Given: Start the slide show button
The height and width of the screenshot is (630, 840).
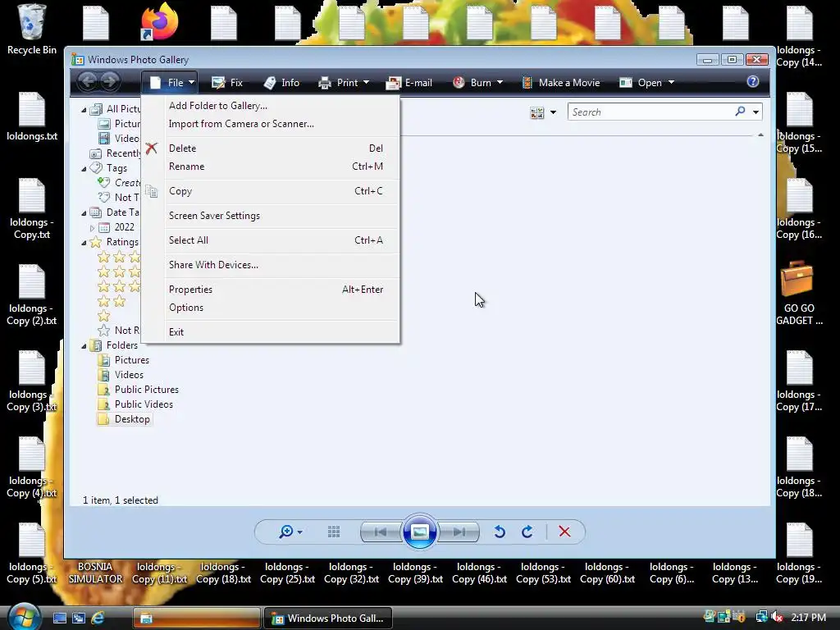Looking at the screenshot, I should [x=419, y=532].
